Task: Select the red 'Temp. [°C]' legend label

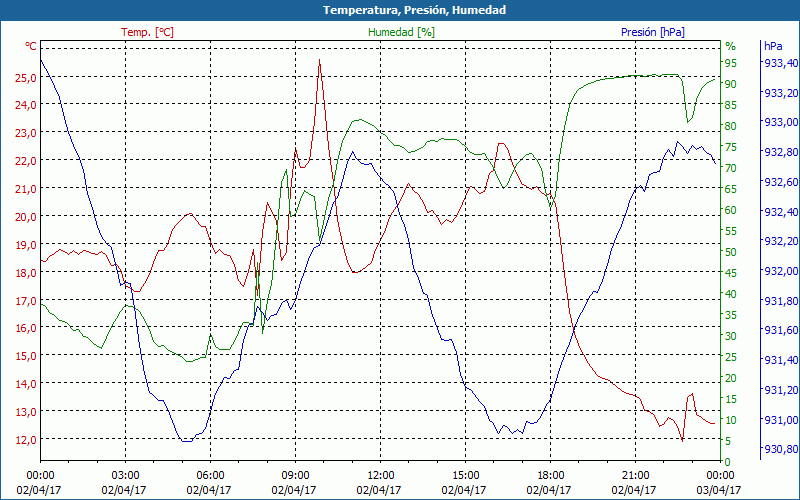Action: (147, 32)
